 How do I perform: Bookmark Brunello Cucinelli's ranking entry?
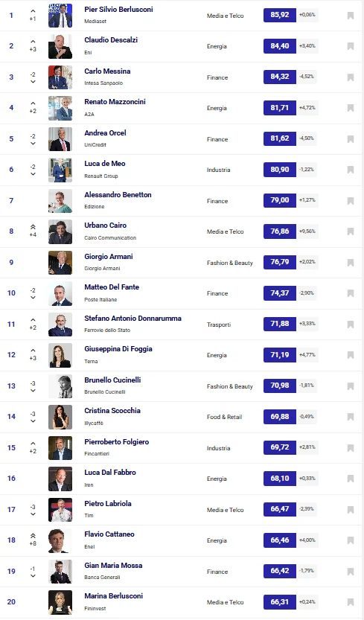[351, 386]
